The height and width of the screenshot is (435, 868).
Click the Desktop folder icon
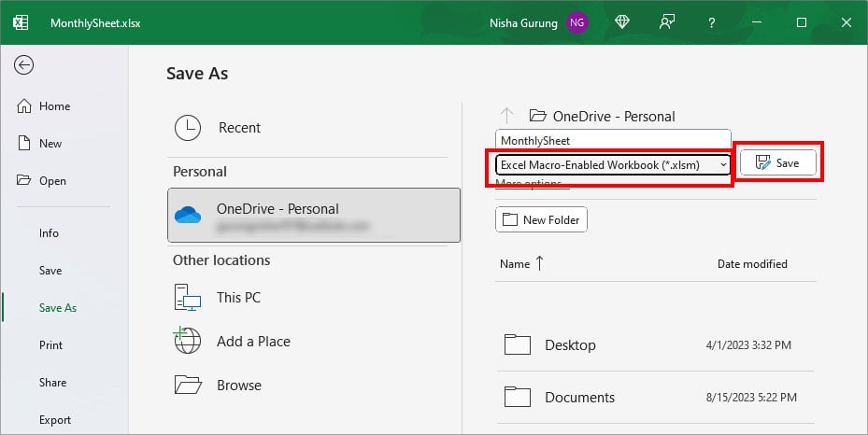517,344
